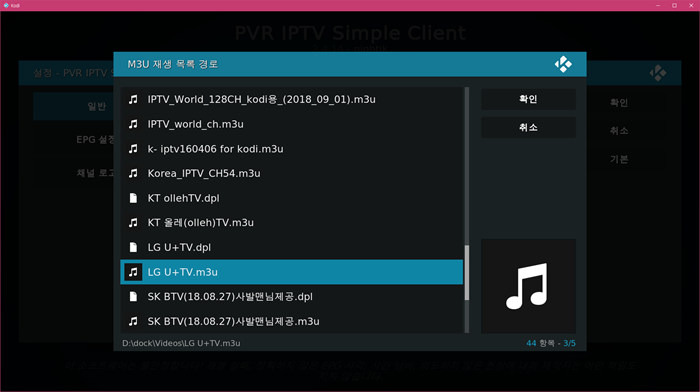This screenshot has width=700, height=392.
Task: Select file Korea_IPTV_CH54.m3u
Action: 292,173
